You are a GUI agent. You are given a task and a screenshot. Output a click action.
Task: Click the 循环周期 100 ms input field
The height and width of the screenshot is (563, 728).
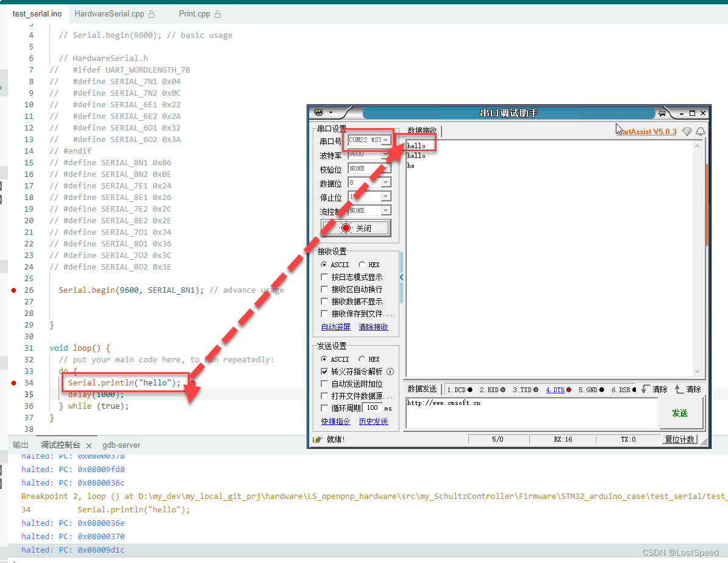pyautogui.click(x=373, y=408)
